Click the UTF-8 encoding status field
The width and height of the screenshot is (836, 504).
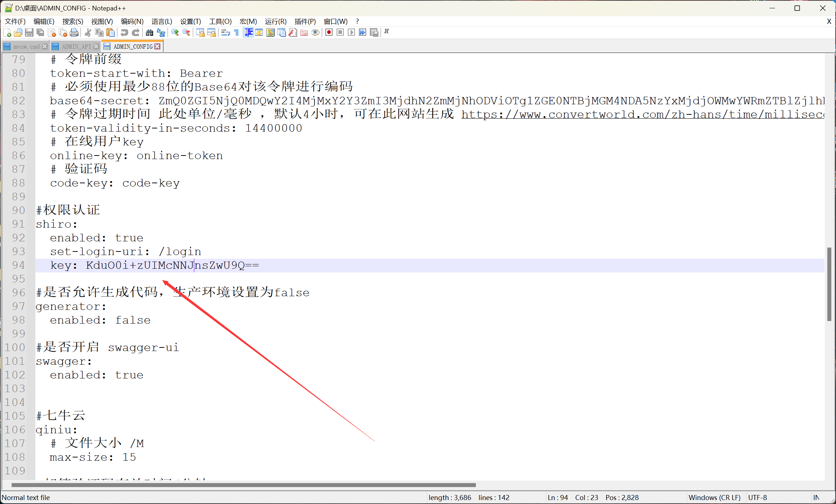(758, 498)
